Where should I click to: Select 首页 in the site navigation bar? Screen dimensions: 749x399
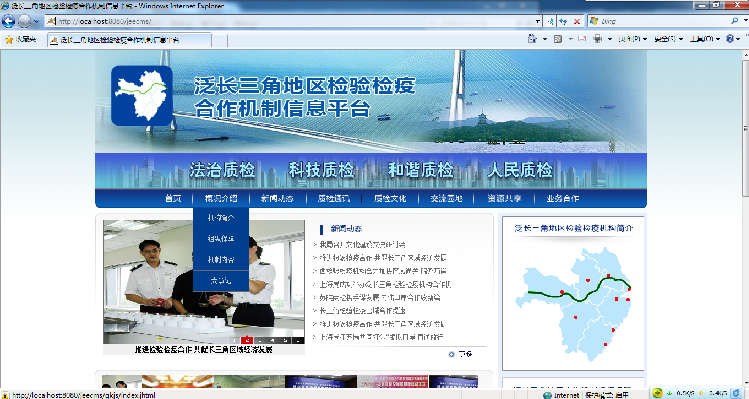point(173,198)
